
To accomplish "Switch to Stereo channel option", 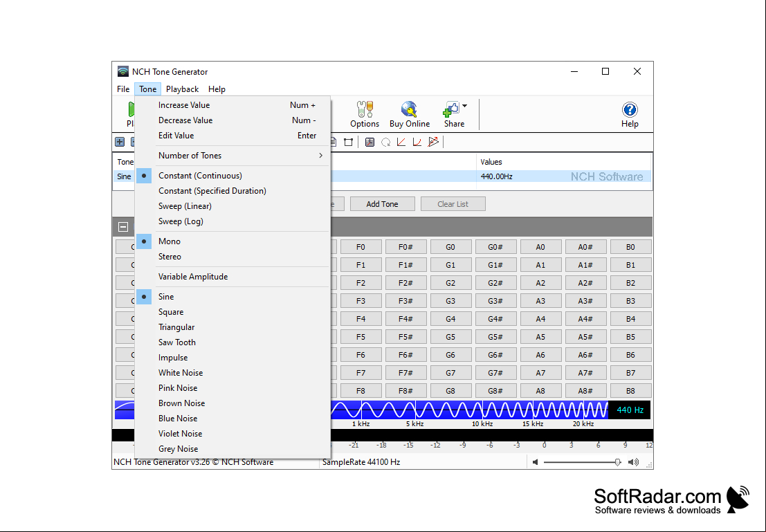I will click(232, 257).
